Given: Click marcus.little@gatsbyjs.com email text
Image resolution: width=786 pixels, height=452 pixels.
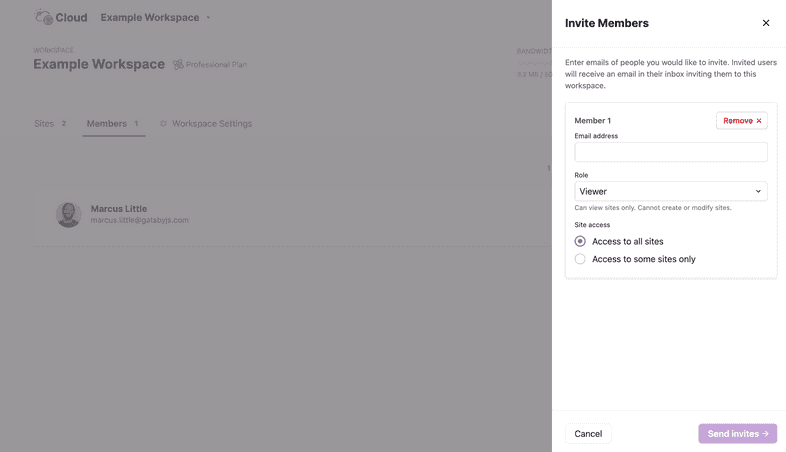Looking at the screenshot, I should click(140, 220).
